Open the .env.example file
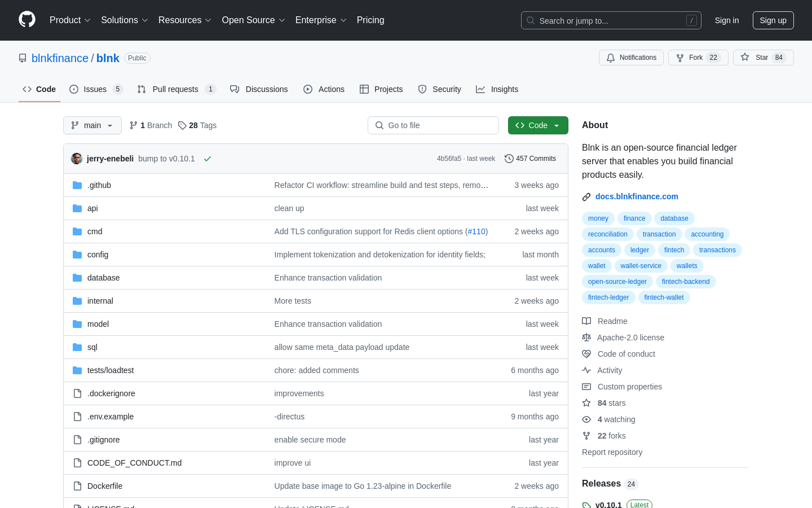This screenshot has width=812, height=508. click(x=111, y=417)
